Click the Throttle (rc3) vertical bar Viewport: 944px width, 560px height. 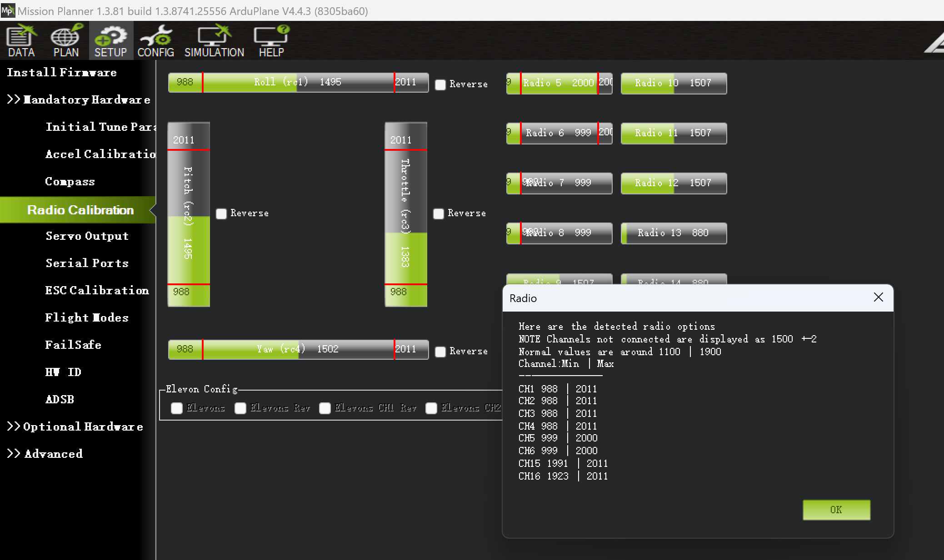coord(406,214)
